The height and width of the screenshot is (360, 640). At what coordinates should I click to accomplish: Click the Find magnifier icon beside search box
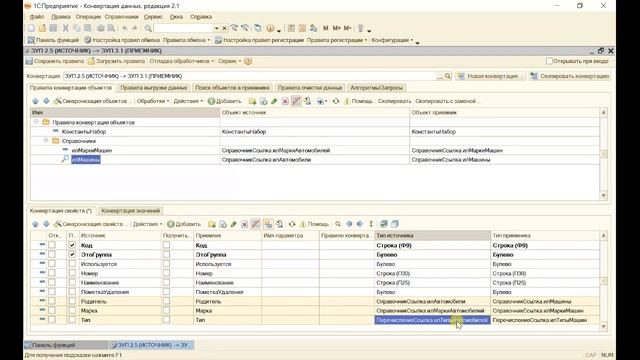(x=148, y=28)
